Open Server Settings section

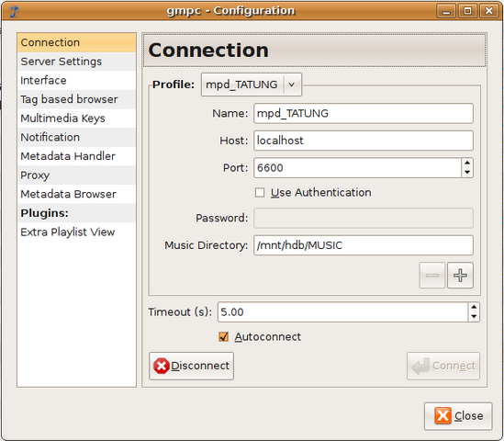tap(77, 62)
